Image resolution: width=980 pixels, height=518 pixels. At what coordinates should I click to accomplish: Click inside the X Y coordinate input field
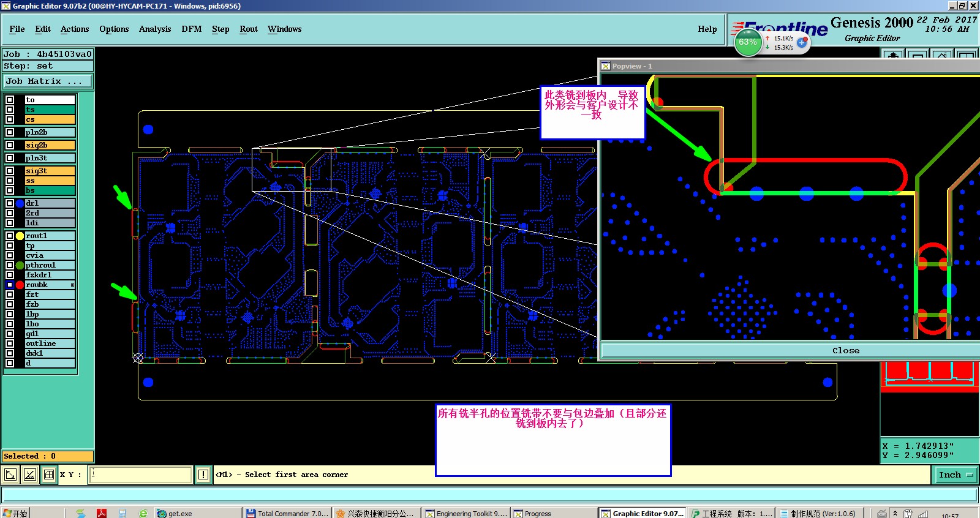[141, 475]
